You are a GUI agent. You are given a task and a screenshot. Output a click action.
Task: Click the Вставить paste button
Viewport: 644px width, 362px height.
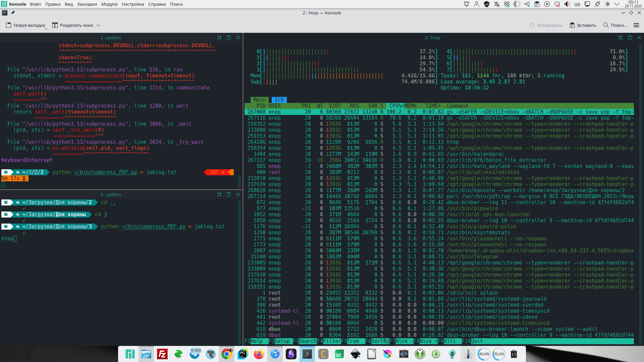point(583,25)
